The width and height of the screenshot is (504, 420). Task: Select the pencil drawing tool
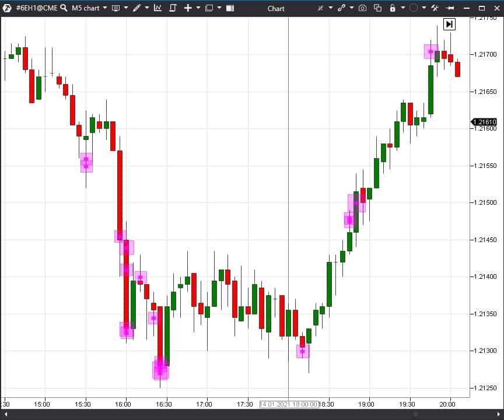137,8
